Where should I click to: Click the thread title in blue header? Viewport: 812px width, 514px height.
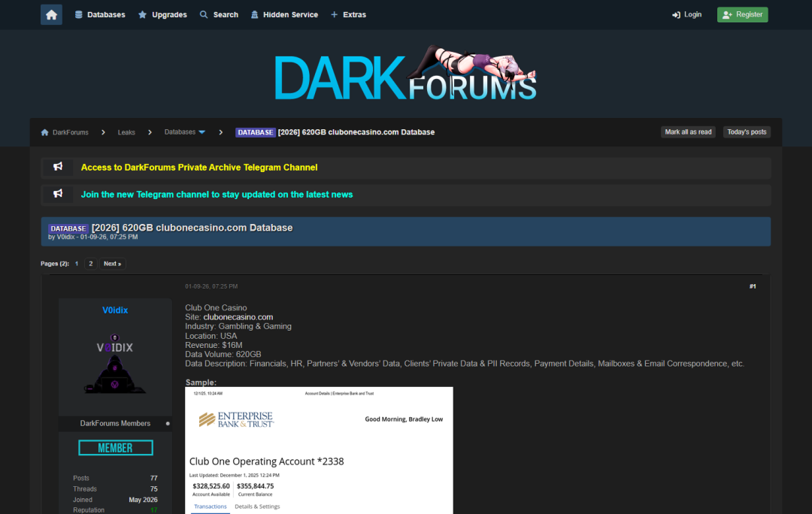pos(192,228)
